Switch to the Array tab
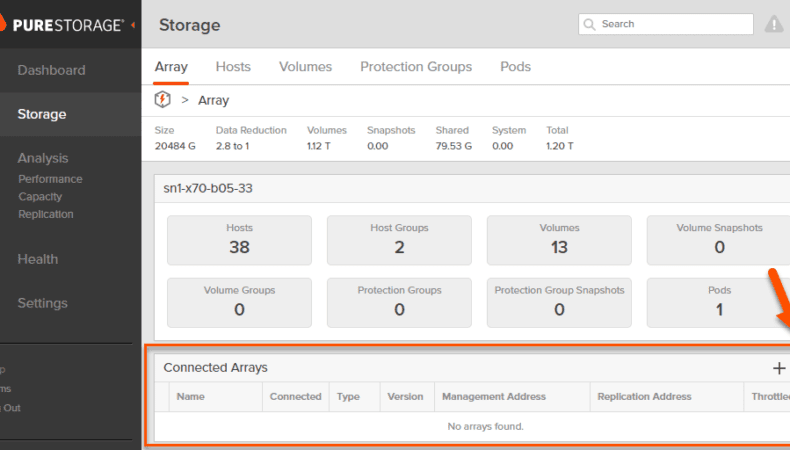This screenshot has height=450, width=790. pyautogui.click(x=171, y=67)
